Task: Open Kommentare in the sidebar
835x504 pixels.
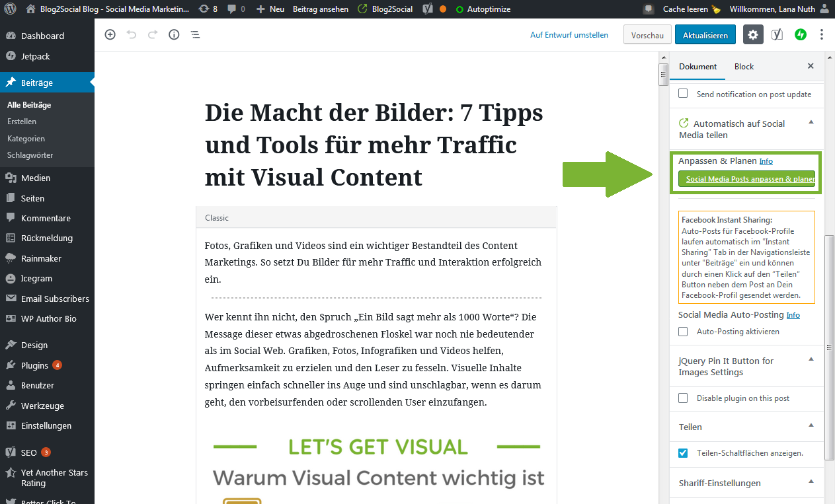Action: point(47,218)
